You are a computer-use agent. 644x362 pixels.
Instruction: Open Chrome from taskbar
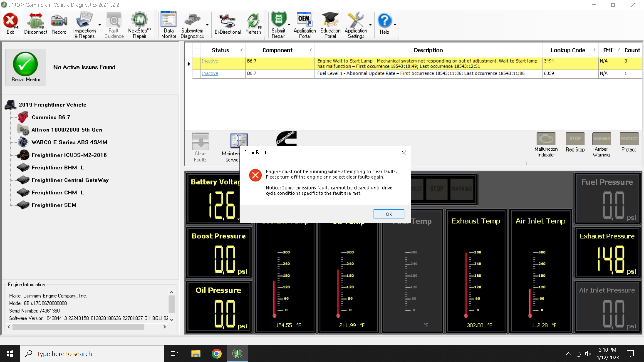click(x=216, y=354)
